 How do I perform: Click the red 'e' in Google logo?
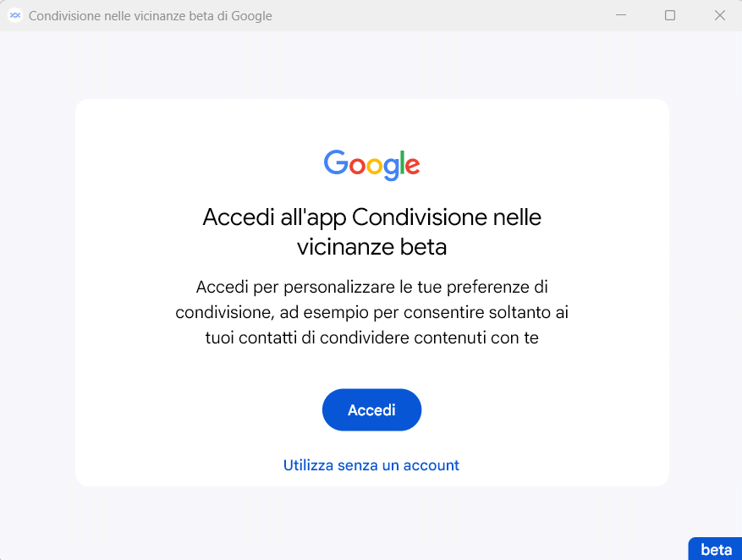pos(414,166)
